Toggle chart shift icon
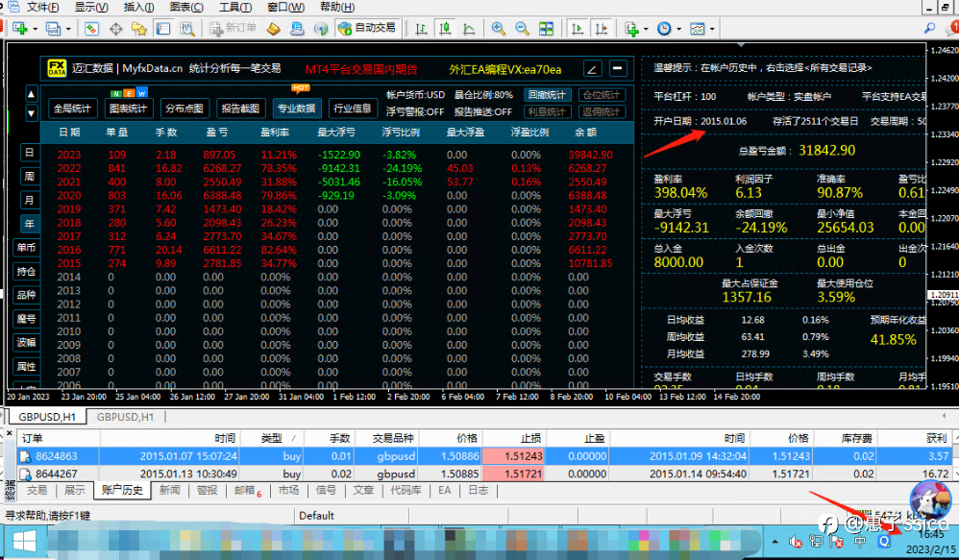The height and width of the screenshot is (560, 959). (x=602, y=28)
